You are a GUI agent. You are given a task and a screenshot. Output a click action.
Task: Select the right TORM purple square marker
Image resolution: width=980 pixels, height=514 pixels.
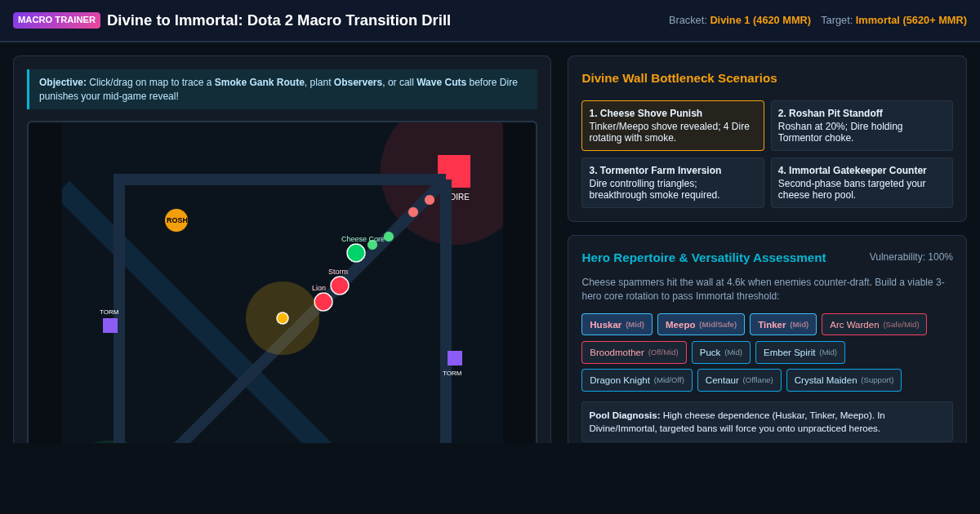coord(455,358)
